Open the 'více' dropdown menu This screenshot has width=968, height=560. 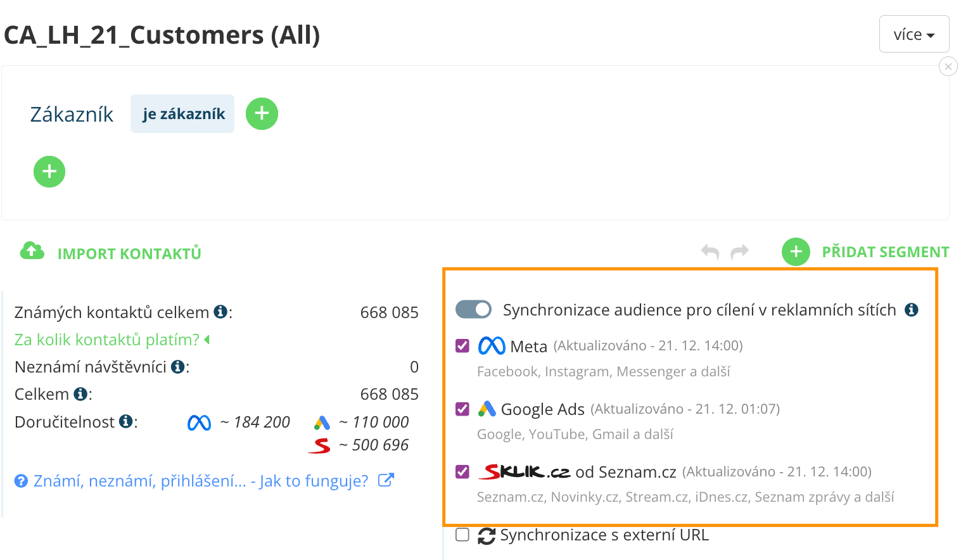[x=914, y=34]
